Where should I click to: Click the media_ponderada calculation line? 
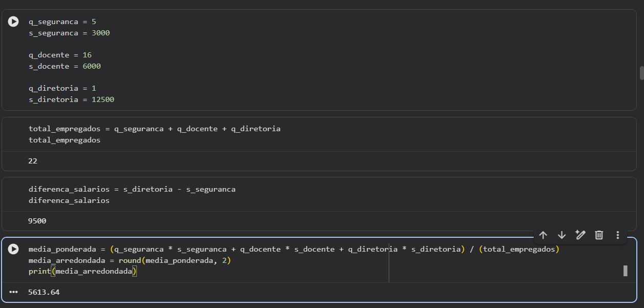(294, 249)
